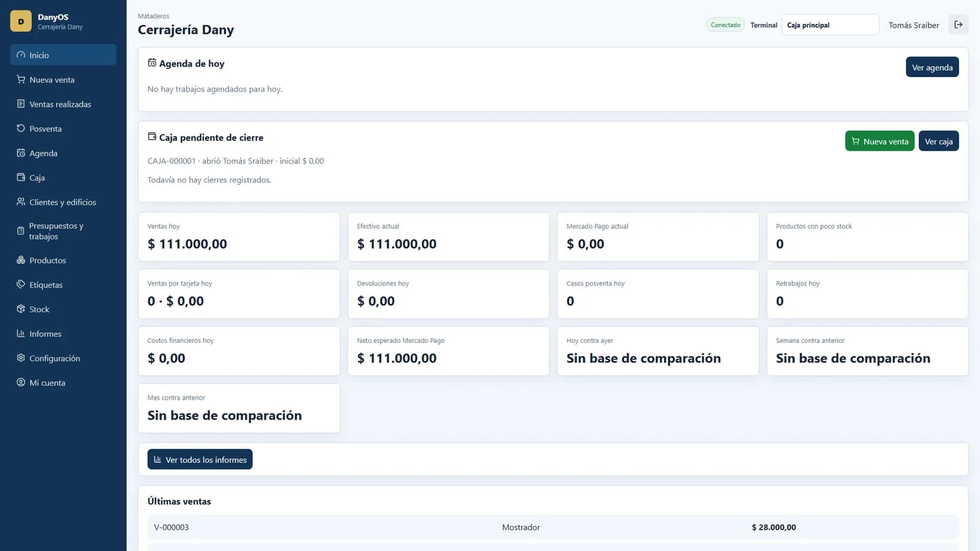Click the Cerrajería Dany page title

(x=186, y=29)
